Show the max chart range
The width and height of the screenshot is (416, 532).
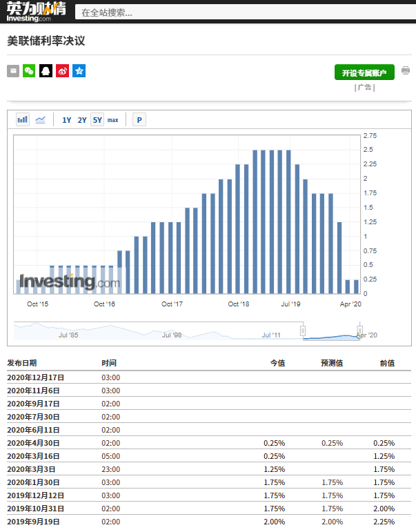pos(113,120)
